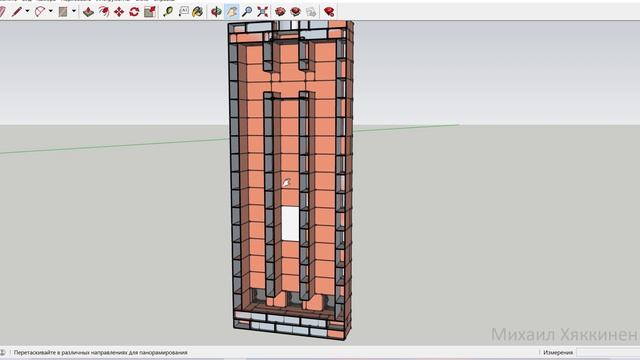The height and width of the screenshot is (360, 640).
Task: Select the Rectangle shape tool
Action: pos(63,11)
